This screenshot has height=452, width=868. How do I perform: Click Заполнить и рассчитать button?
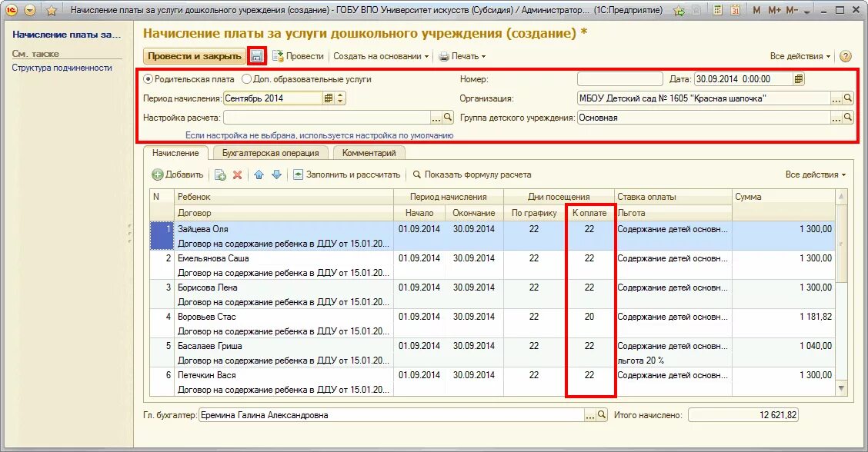(x=346, y=174)
